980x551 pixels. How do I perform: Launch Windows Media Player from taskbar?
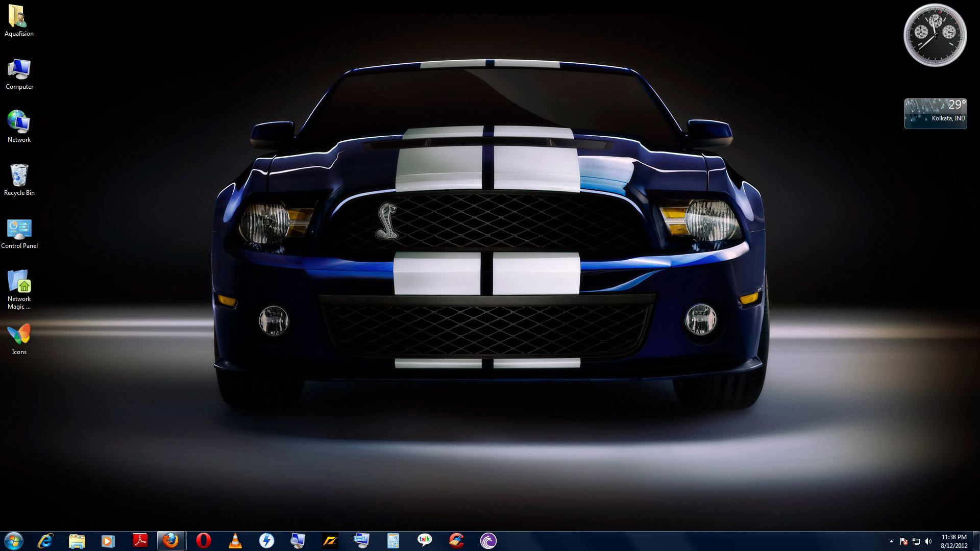(x=108, y=541)
